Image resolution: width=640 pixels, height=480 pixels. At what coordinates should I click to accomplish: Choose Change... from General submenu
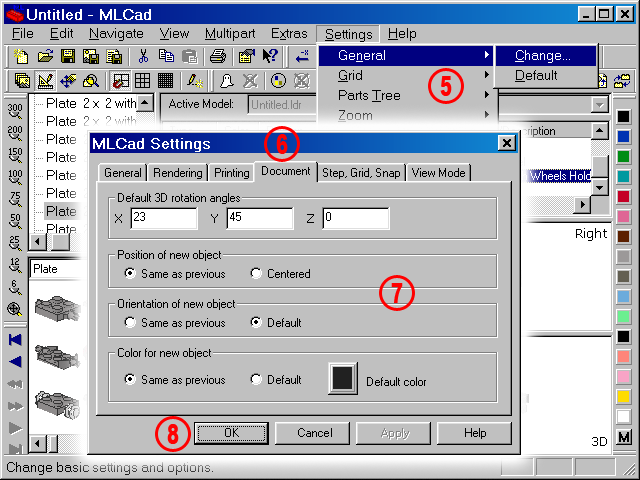point(546,55)
